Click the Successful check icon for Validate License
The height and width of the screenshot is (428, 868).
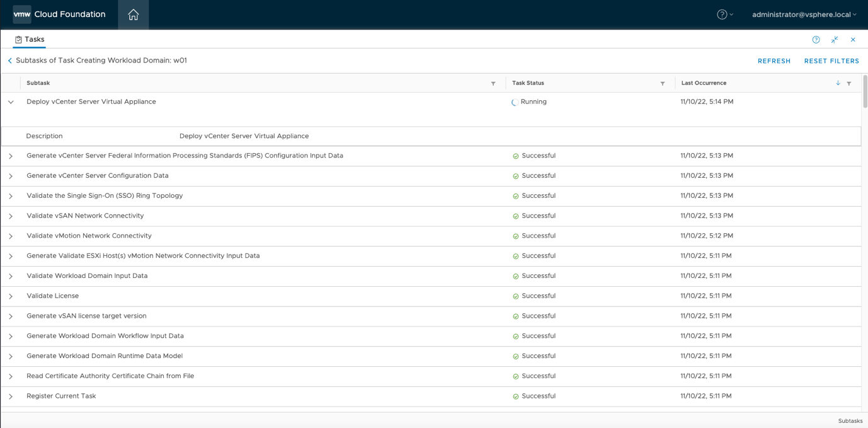coord(516,296)
